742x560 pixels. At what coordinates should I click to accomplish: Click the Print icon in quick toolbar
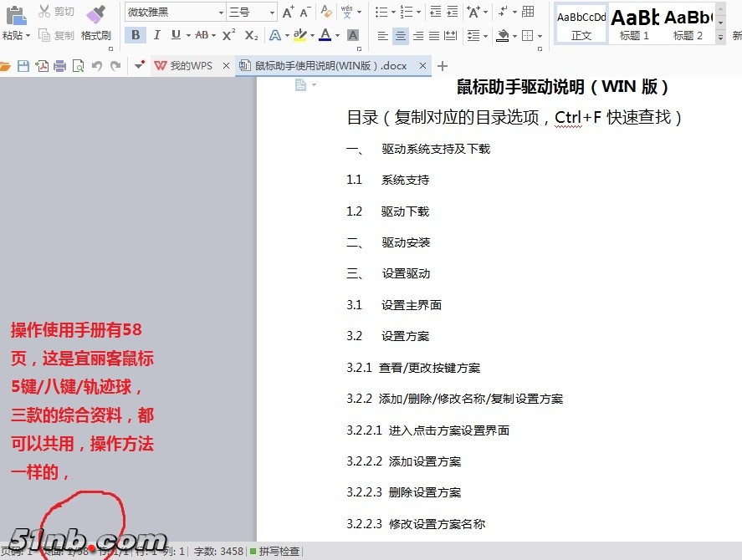click(59, 66)
